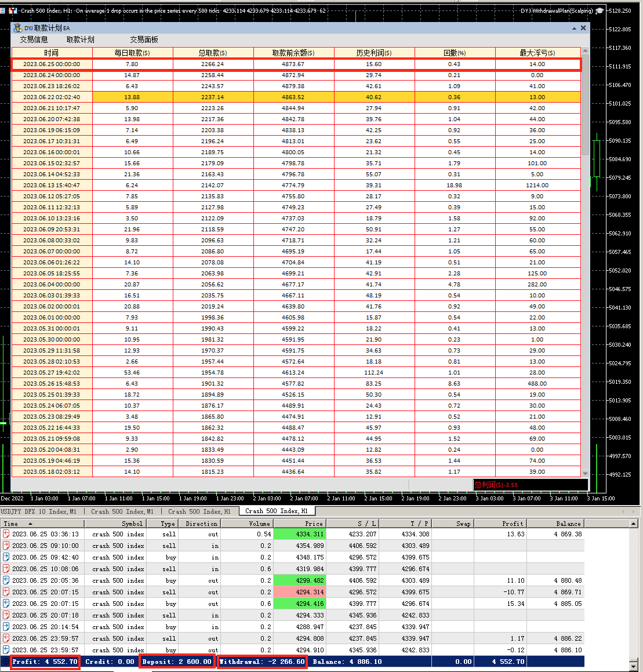Click the expert advisor hat icon at top right
This screenshot has height=672, width=643.
(x=600, y=10)
